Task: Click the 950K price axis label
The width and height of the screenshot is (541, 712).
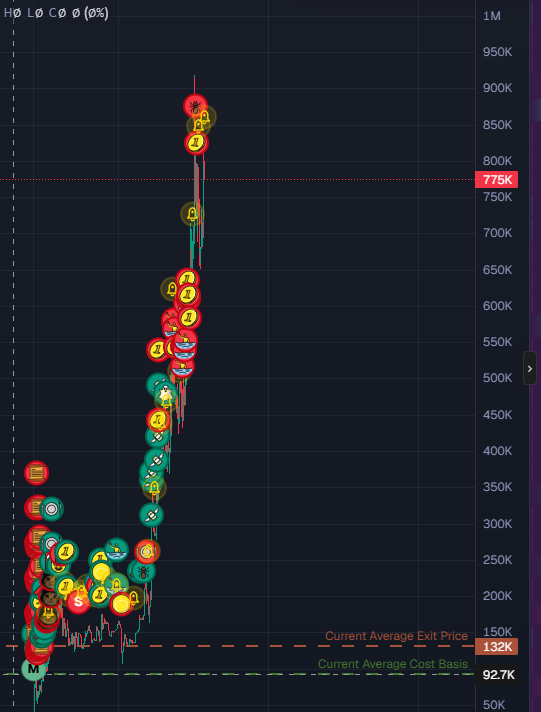Action: click(497, 52)
